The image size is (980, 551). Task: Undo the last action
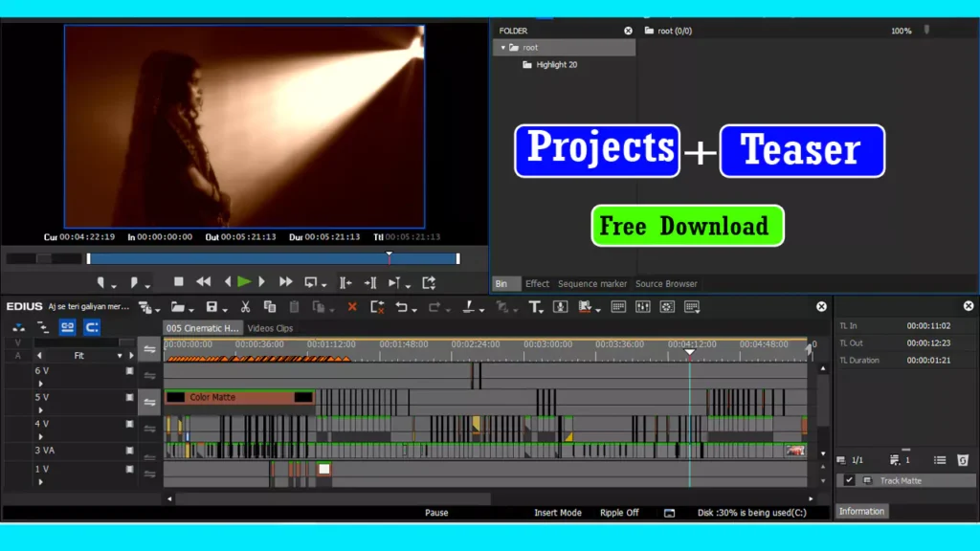tap(402, 307)
